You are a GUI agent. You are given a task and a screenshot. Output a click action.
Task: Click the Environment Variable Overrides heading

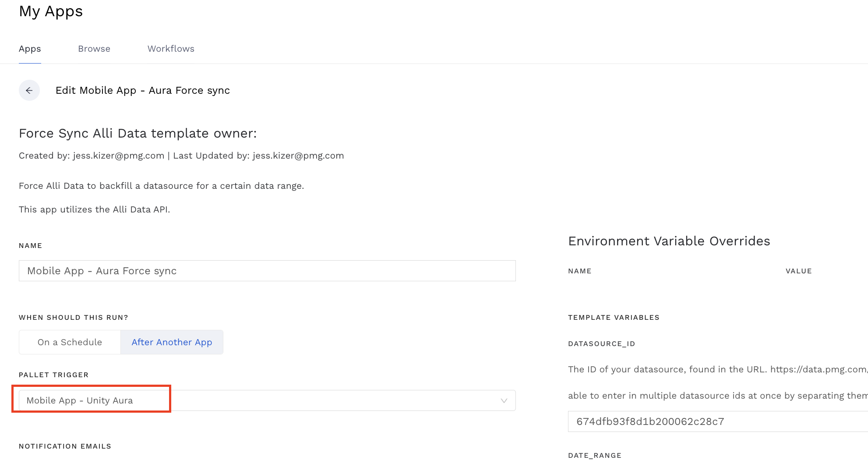669,241
